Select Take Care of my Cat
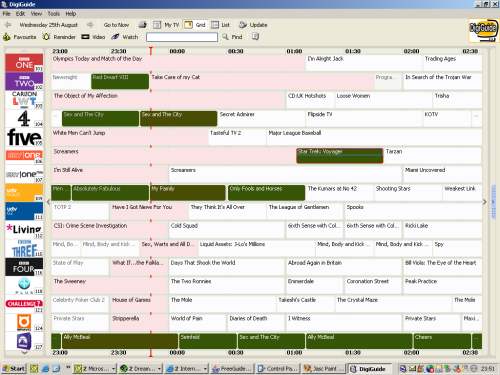The image size is (500, 375). pyautogui.click(x=262, y=81)
